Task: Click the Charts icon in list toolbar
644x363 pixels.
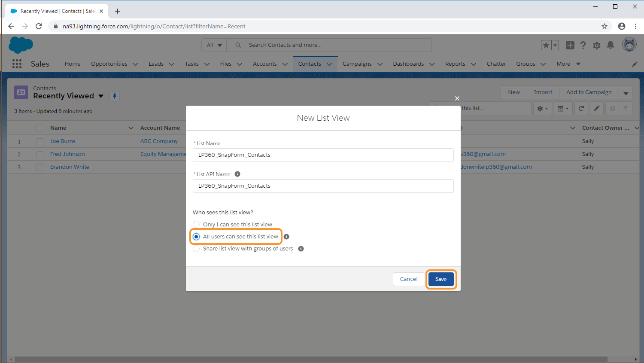Action: [613, 109]
